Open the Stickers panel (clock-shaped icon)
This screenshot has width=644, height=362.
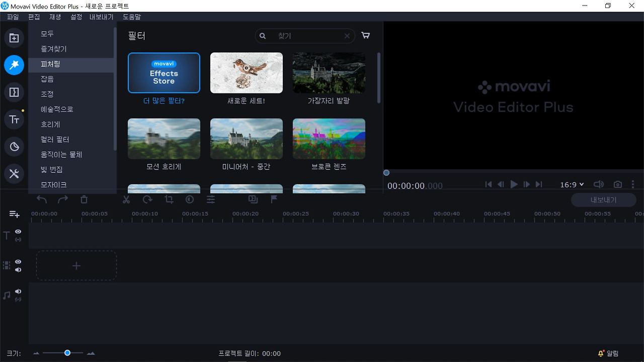(x=14, y=146)
